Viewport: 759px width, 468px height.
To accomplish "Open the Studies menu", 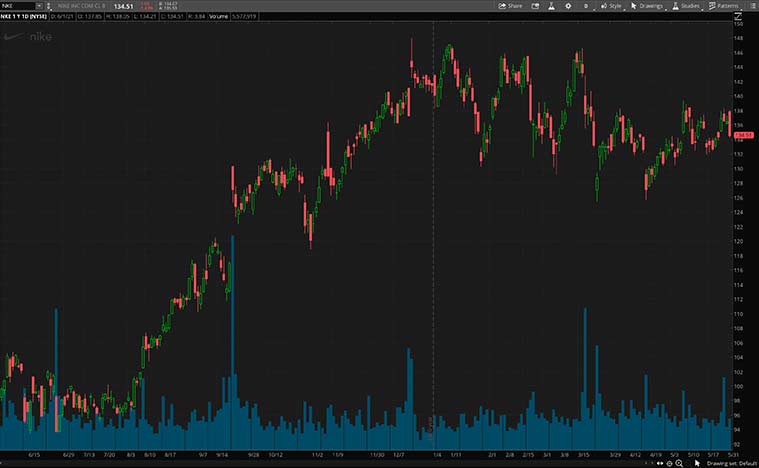I will (x=686, y=6).
